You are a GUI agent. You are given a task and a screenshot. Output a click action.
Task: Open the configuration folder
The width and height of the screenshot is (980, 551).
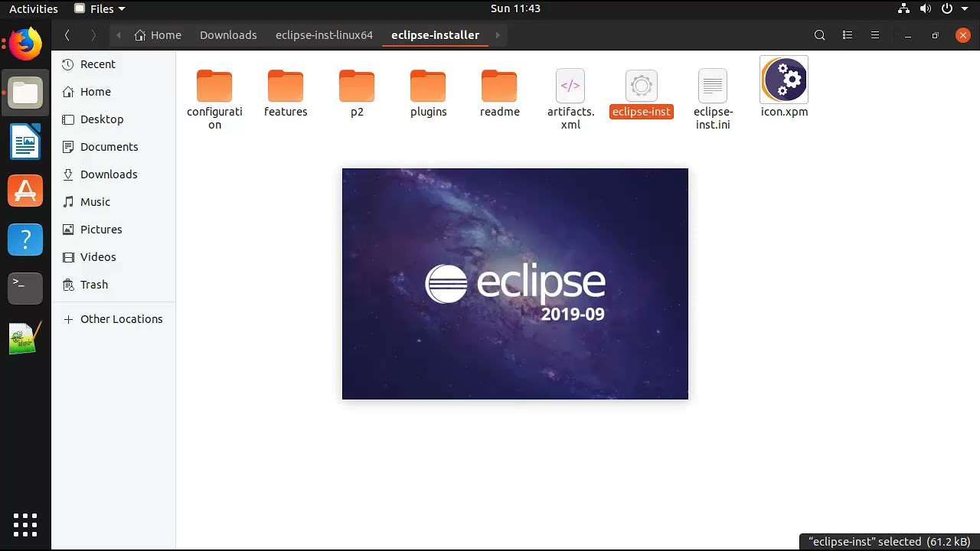(x=214, y=99)
